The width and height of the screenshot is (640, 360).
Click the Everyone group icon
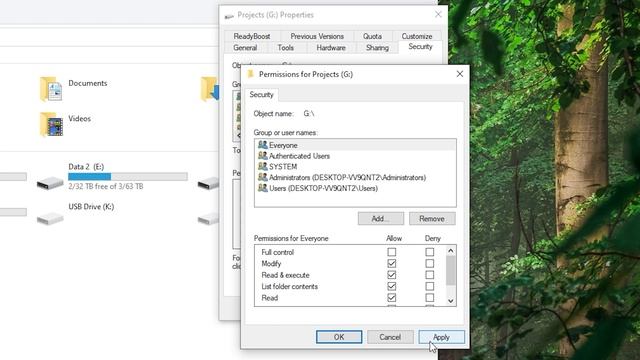pyautogui.click(x=263, y=145)
